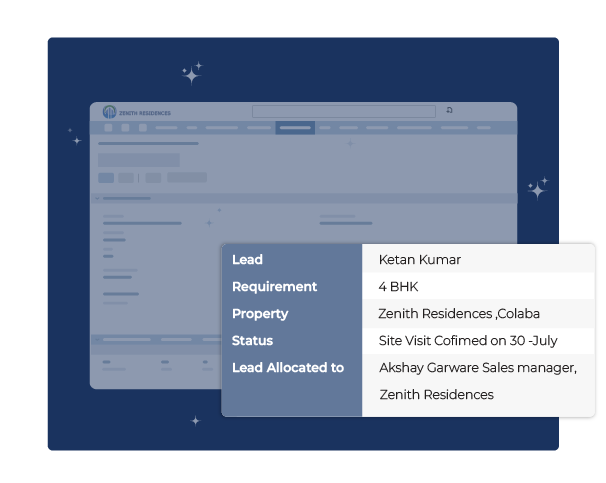
Task: Focus the search field in the header
Action: coord(343,112)
